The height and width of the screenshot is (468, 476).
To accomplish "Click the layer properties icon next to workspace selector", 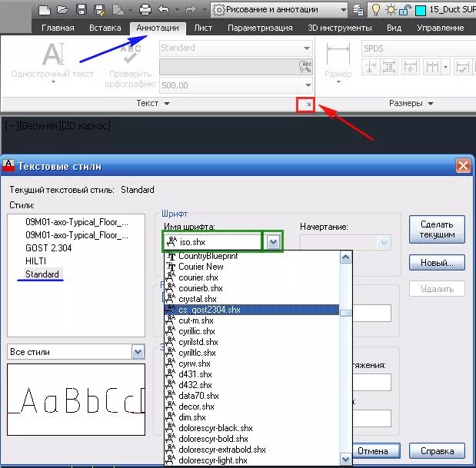I will [x=358, y=10].
